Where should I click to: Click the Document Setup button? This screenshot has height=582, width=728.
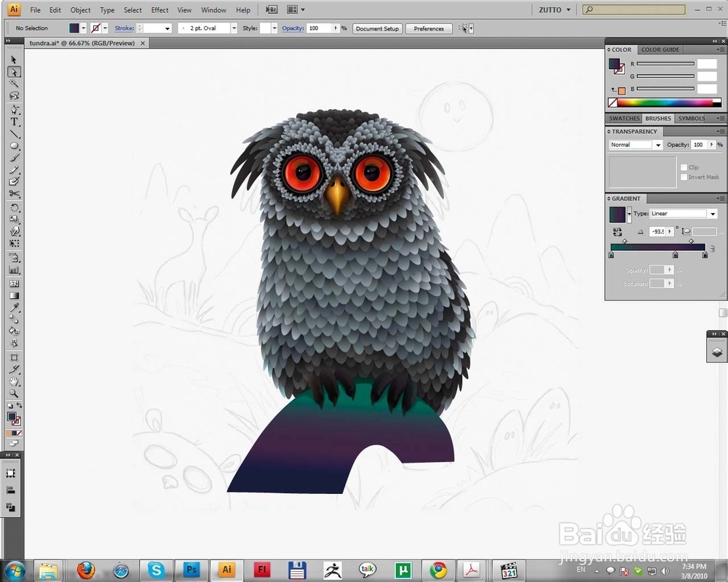pyautogui.click(x=377, y=28)
